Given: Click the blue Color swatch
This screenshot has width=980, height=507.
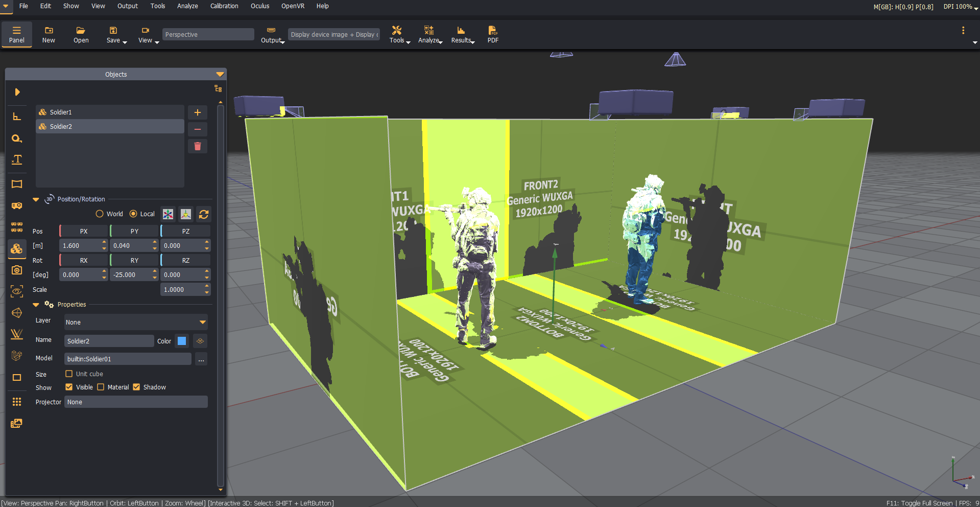Looking at the screenshot, I should click(x=182, y=341).
